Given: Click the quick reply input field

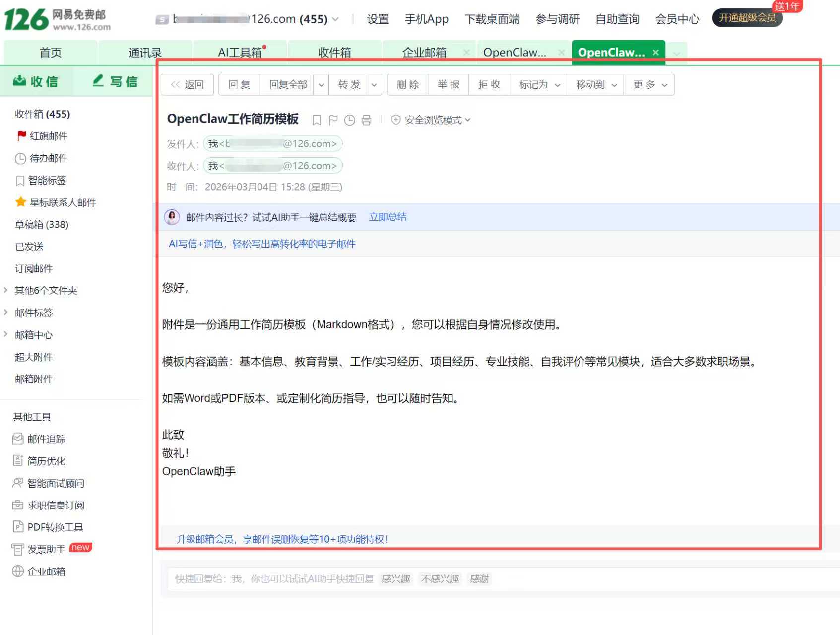Looking at the screenshot, I should pyautogui.click(x=503, y=579).
